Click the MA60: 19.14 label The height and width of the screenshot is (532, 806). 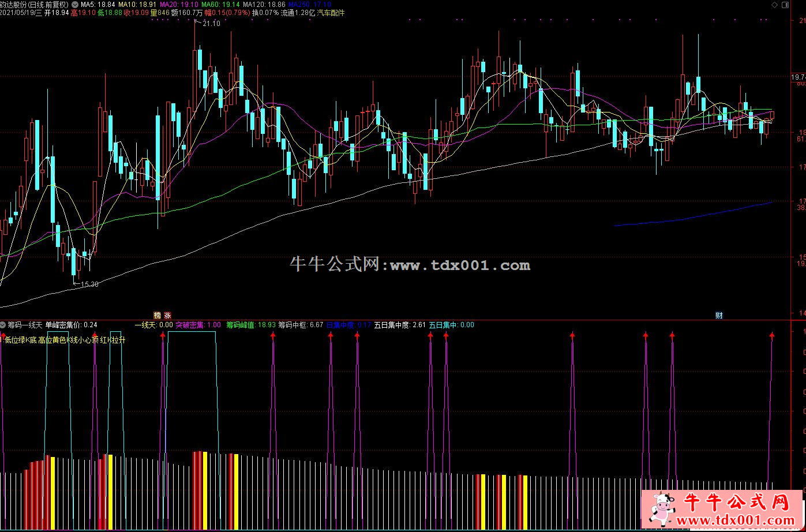tap(220, 5)
